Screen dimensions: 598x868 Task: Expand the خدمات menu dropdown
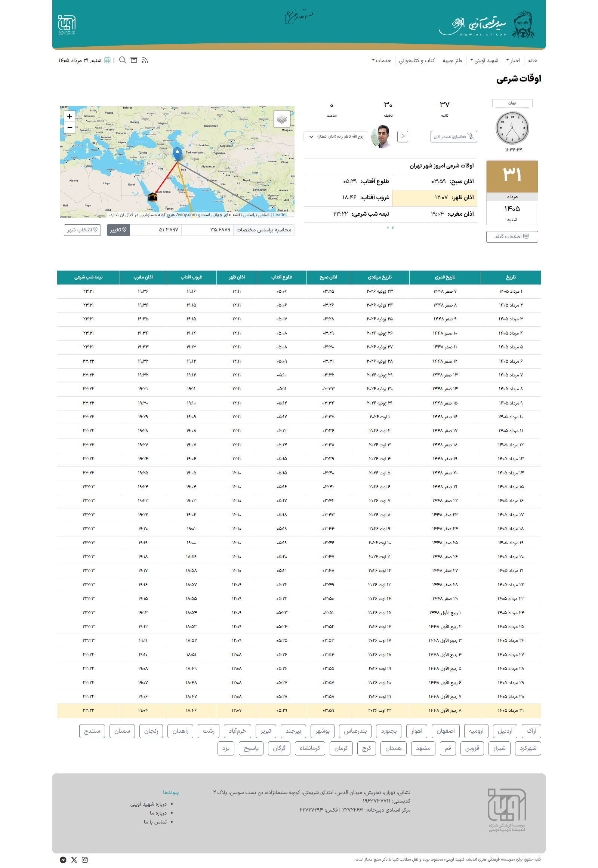(382, 60)
